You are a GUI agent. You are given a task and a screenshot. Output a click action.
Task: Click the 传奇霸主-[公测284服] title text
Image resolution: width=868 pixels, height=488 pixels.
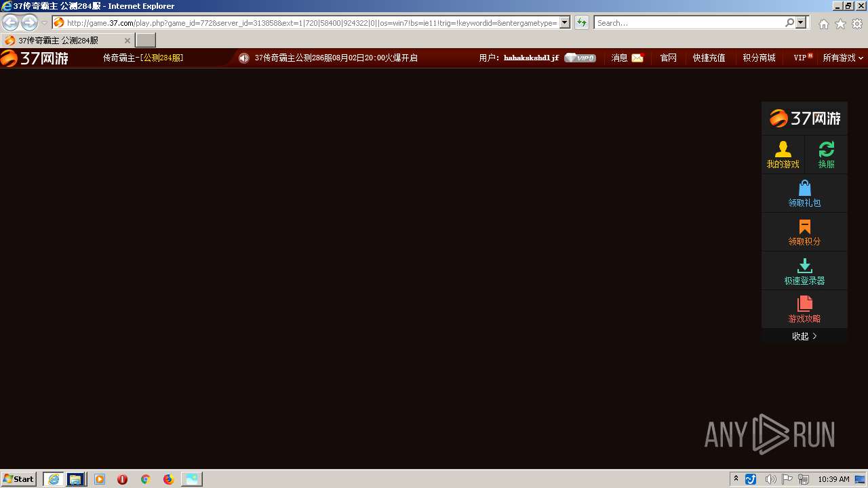tap(143, 58)
